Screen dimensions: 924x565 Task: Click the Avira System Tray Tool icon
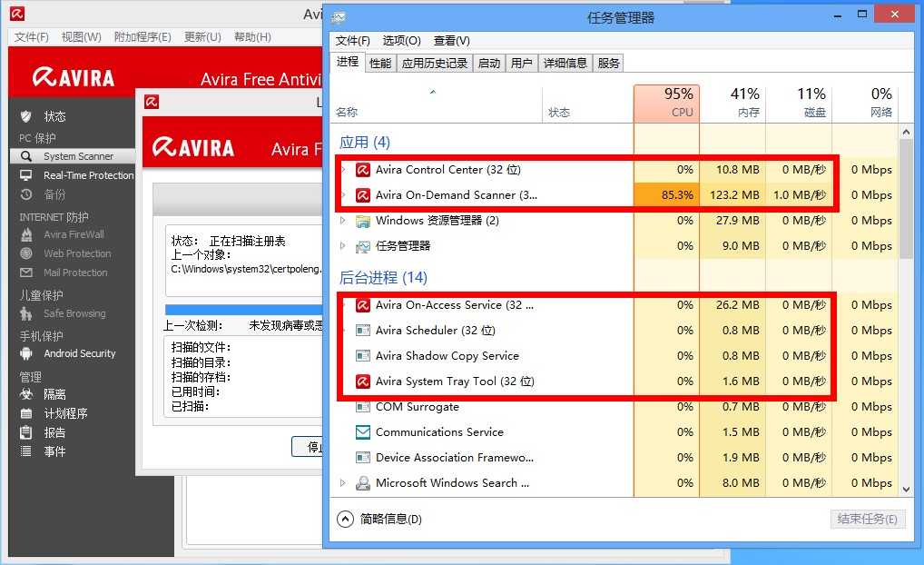[363, 382]
